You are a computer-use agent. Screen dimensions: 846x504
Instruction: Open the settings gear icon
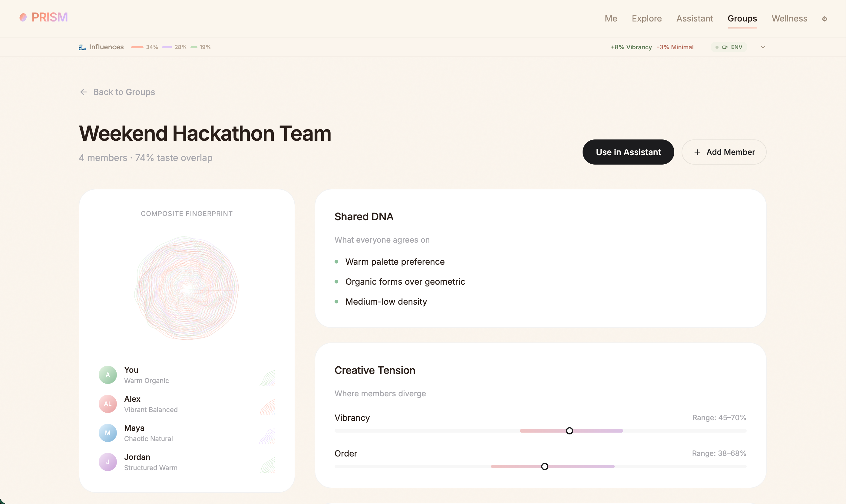pos(824,19)
